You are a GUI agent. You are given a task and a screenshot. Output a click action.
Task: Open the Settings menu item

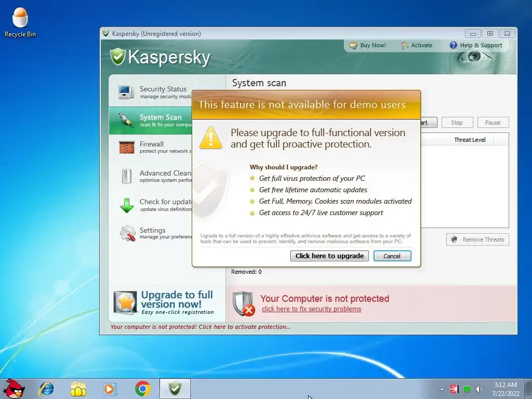(150, 233)
